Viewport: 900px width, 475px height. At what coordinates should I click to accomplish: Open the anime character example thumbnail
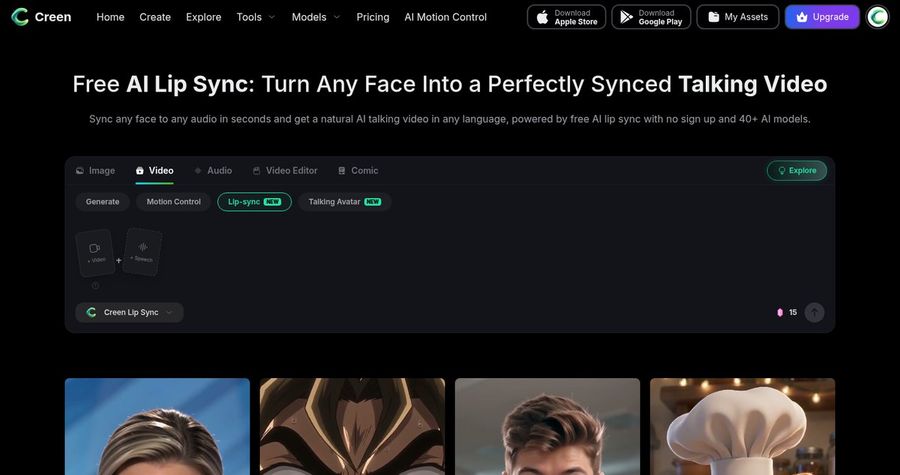pyautogui.click(x=352, y=426)
